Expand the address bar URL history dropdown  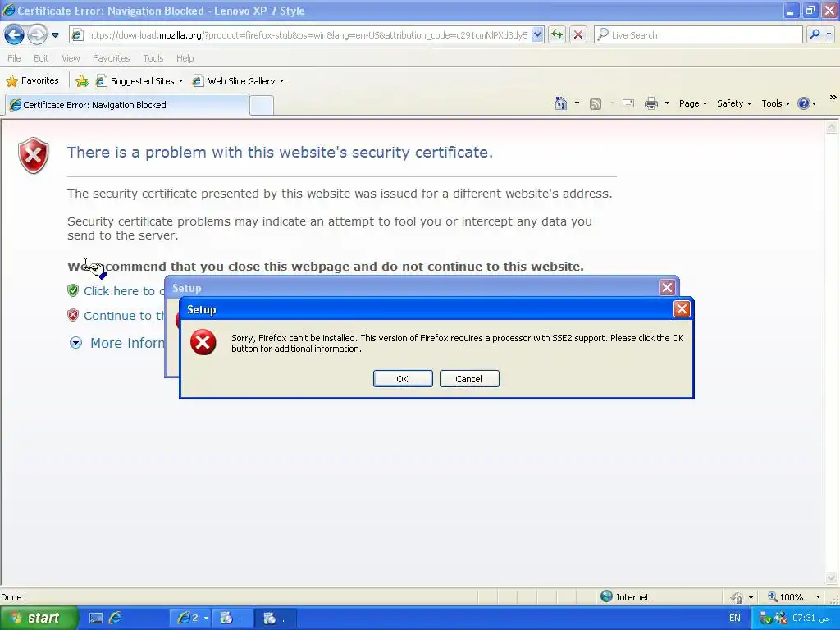(x=537, y=35)
